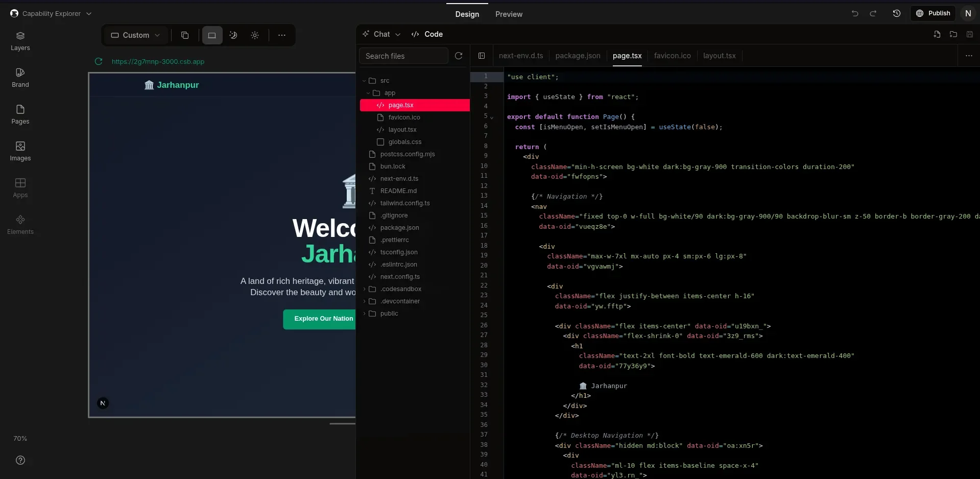The height and width of the screenshot is (479, 980).
Task: Open the package.json editor tab
Action: point(578,56)
